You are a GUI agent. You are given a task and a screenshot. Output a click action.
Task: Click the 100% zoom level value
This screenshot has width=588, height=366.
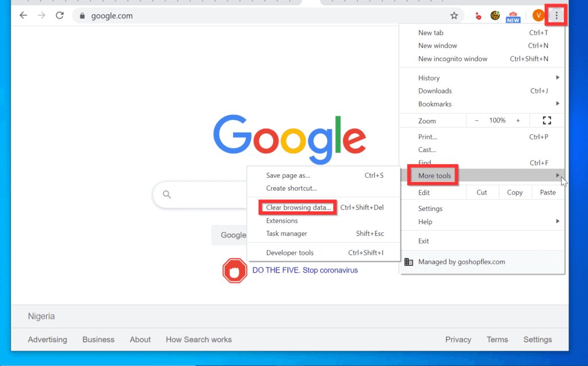(x=497, y=120)
